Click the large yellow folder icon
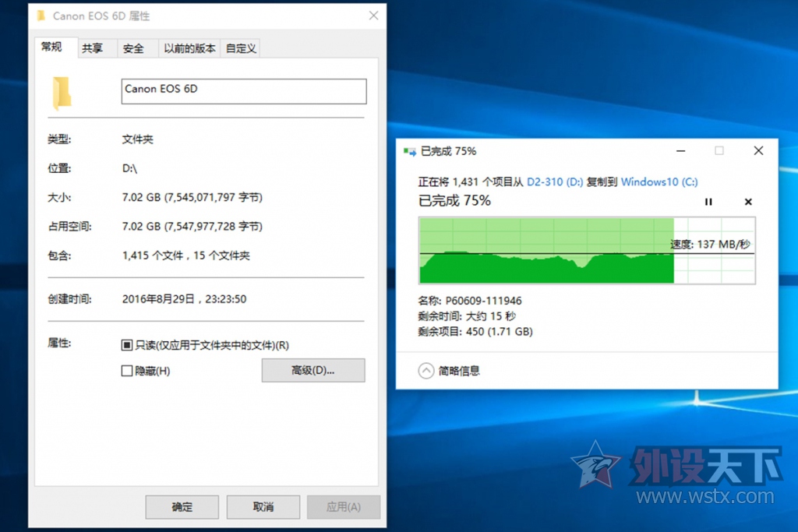798x532 pixels. [62, 93]
